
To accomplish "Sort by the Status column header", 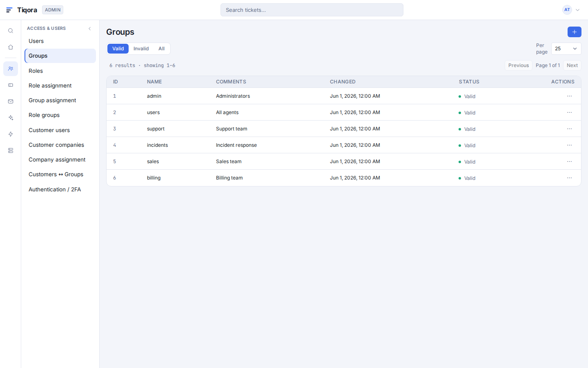I will 469,82.
